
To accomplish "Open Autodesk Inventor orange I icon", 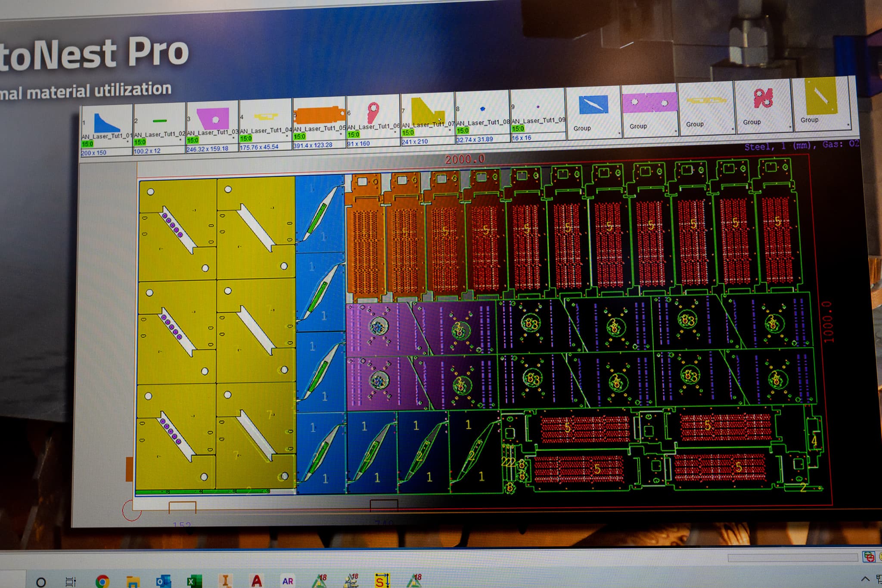I will click(x=225, y=581).
